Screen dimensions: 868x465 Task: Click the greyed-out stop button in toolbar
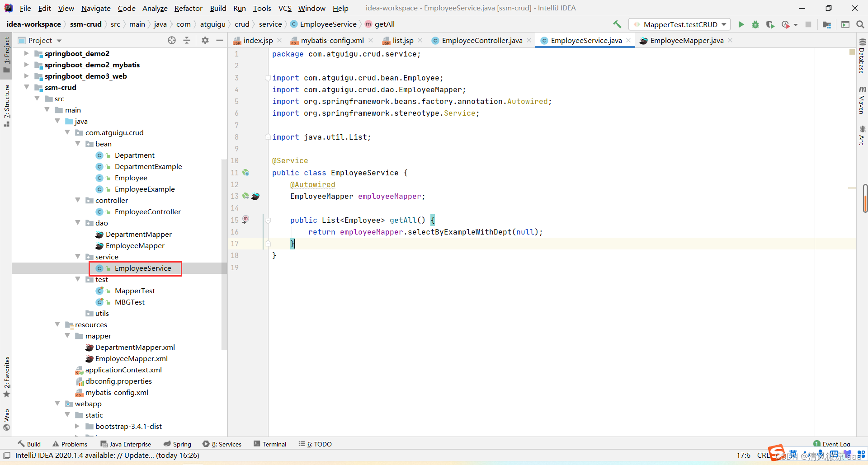808,24
